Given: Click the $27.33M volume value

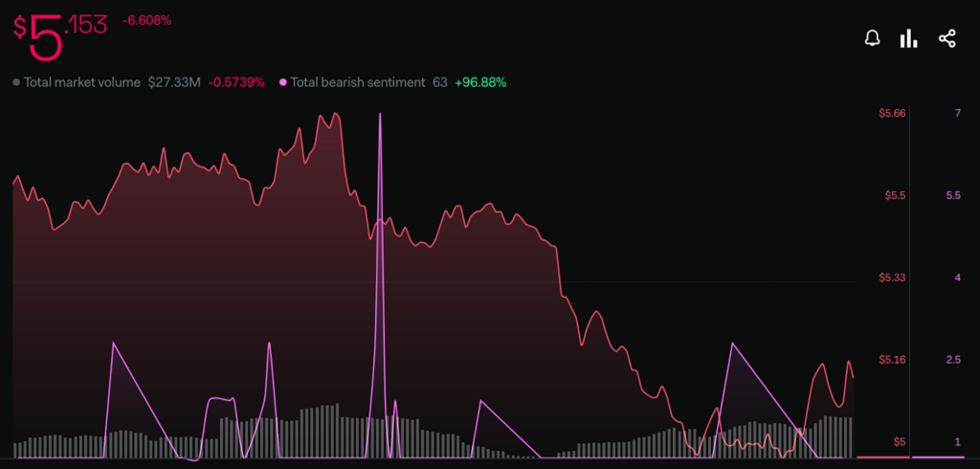Looking at the screenshot, I should [174, 82].
